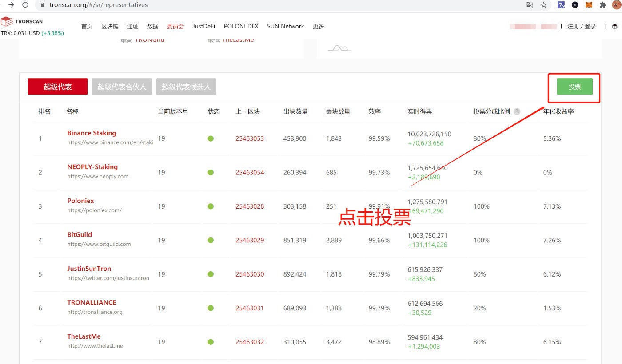Image resolution: width=622 pixels, height=364 pixels.
Task: Click the TRONSCAN logo
Action: [x=22, y=21]
